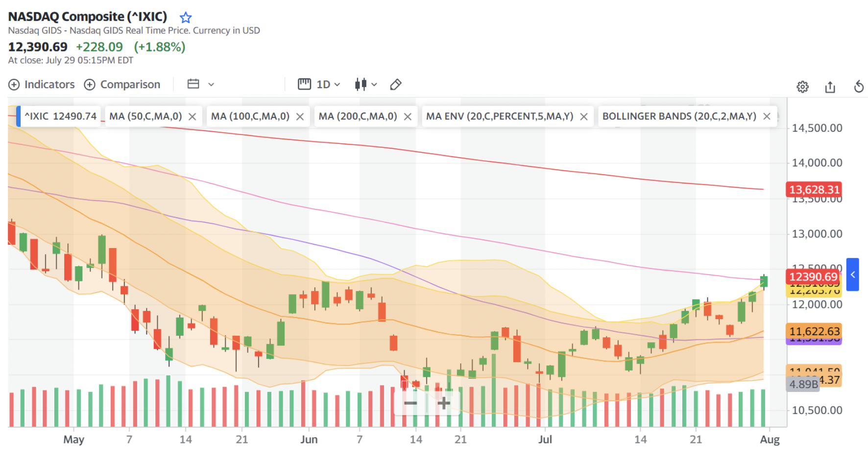This screenshot has height=463, width=868.
Task: Click the 14,500.00 axis value
Action: pos(817,128)
